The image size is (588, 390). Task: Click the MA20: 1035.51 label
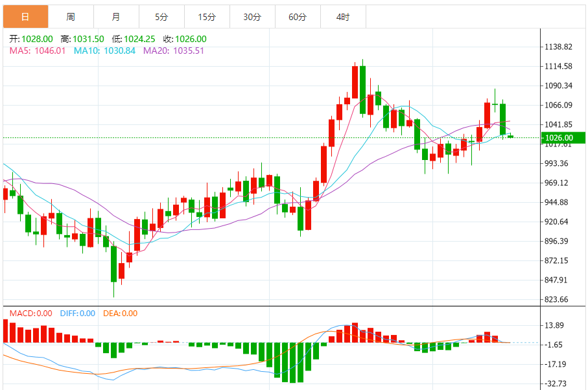(x=174, y=51)
